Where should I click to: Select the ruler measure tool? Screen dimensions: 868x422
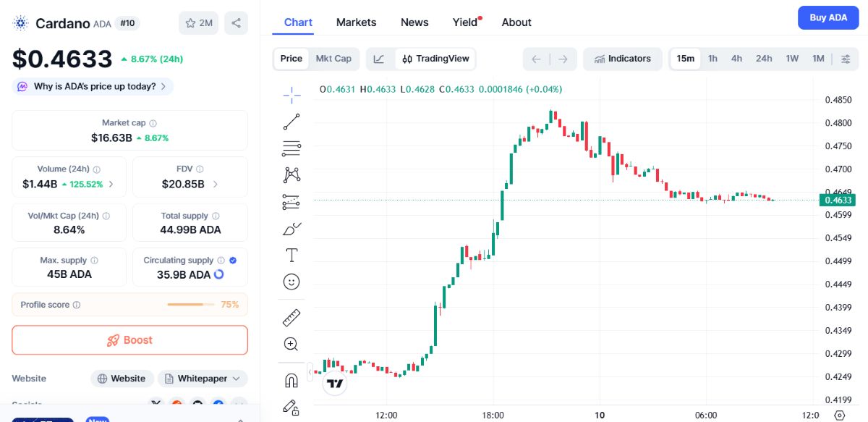(292, 317)
